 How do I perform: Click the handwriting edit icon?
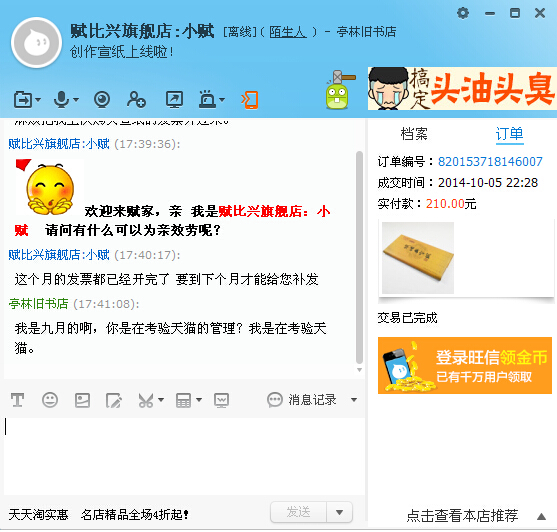(x=114, y=400)
